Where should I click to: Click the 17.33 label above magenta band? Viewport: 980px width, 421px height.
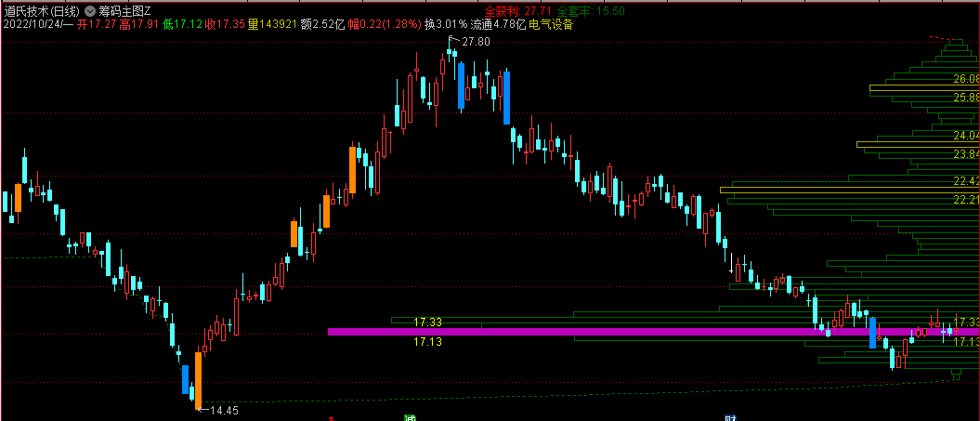427,322
